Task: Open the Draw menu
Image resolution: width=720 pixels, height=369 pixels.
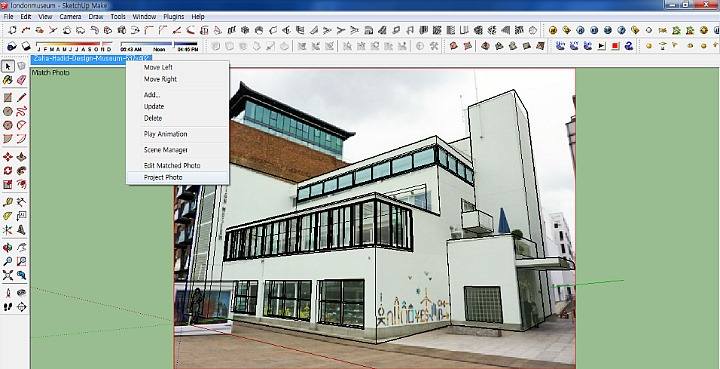Action: click(x=96, y=17)
